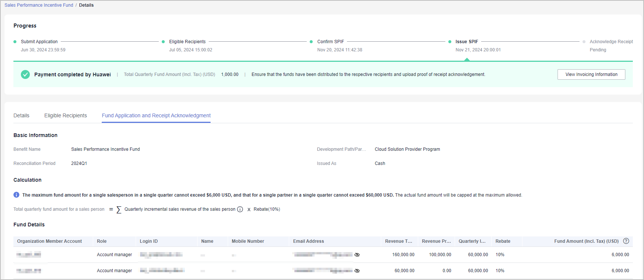Click the Issue SPIF progress step dot
Screen dimensions: 644x280
point(450,42)
